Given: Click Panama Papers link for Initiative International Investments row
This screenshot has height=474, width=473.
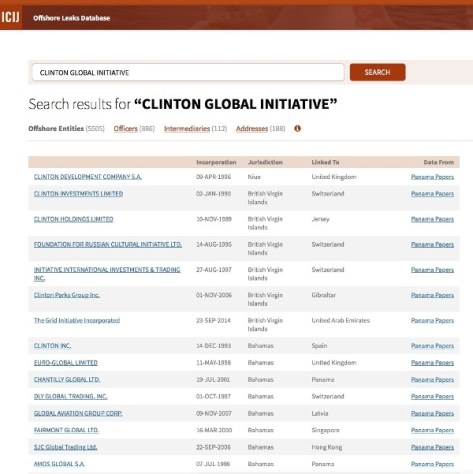Looking at the screenshot, I should click(x=432, y=270).
